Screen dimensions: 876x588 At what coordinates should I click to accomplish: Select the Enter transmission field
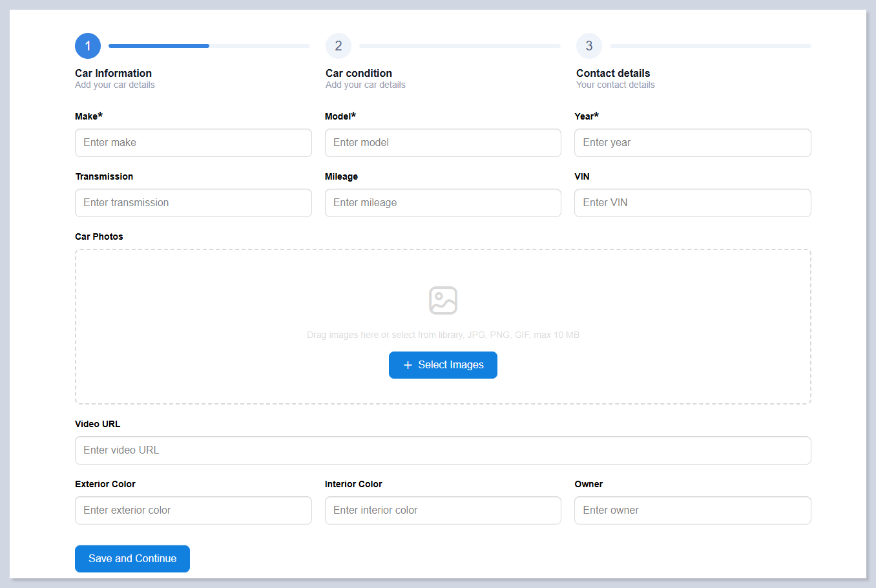(193, 203)
